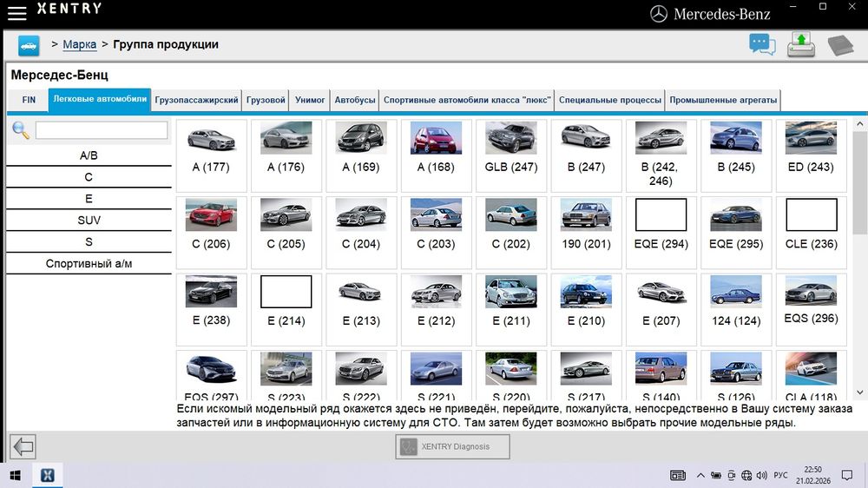The height and width of the screenshot is (488, 868).
Task: Filter by SUV category
Action: 89,221
